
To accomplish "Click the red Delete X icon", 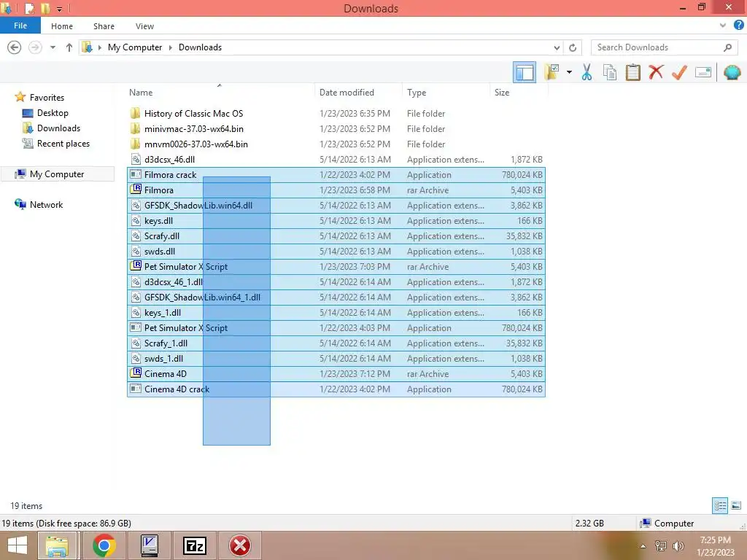I will coord(656,72).
